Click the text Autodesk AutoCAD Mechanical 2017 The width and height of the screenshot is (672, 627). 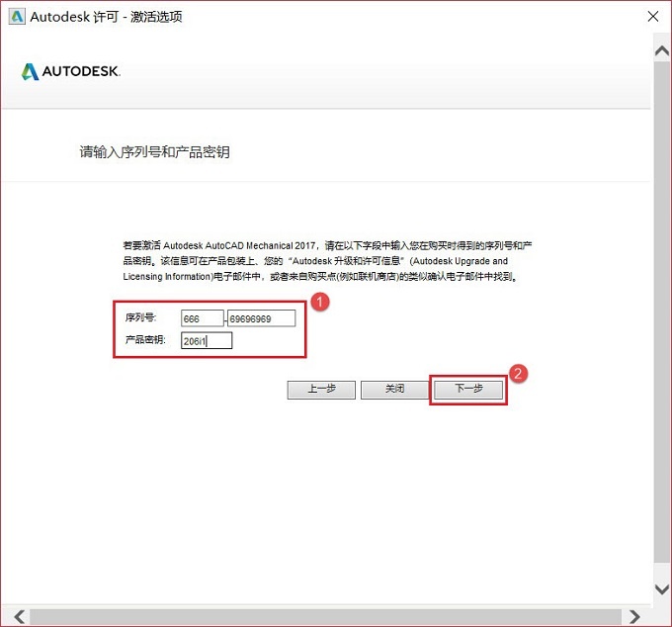(x=239, y=245)
